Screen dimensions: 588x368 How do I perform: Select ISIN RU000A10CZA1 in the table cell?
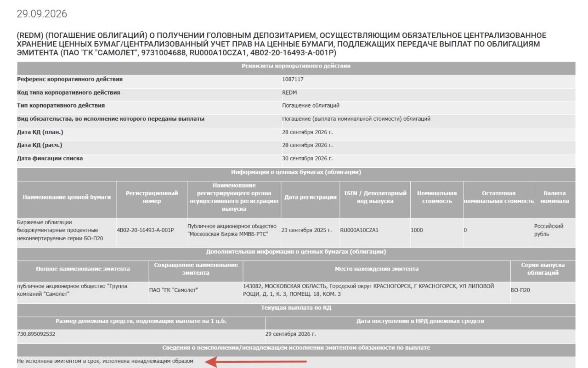pyautogui.click(x=359, y=230)
